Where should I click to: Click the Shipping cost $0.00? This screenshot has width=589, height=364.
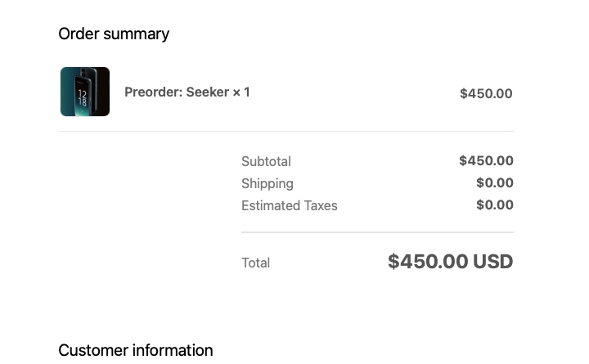point(495,183)
